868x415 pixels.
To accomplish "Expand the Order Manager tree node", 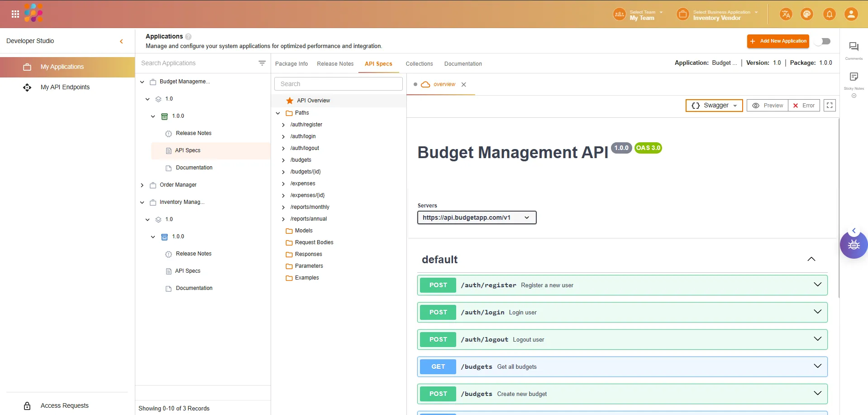I will coord(142,185).
